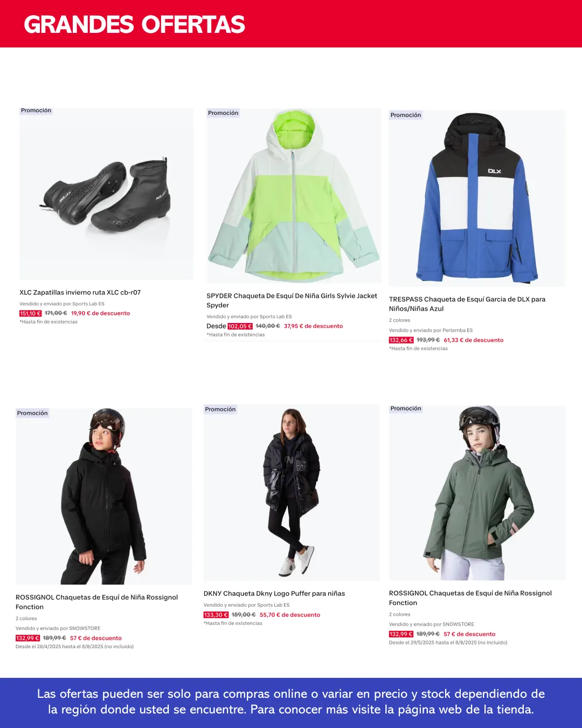Click the Promoción badge on the Trespass jacket
Viewport: 582px width, 728px height.
click(x=406, y=115)
